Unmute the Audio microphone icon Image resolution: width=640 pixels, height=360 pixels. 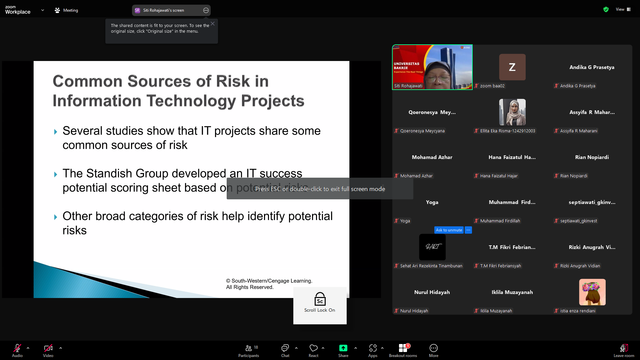(17, 348)
